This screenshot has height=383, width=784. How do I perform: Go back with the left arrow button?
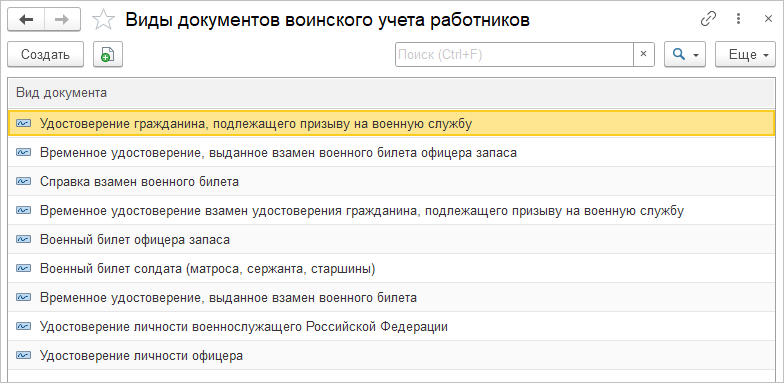coord(26,20)
